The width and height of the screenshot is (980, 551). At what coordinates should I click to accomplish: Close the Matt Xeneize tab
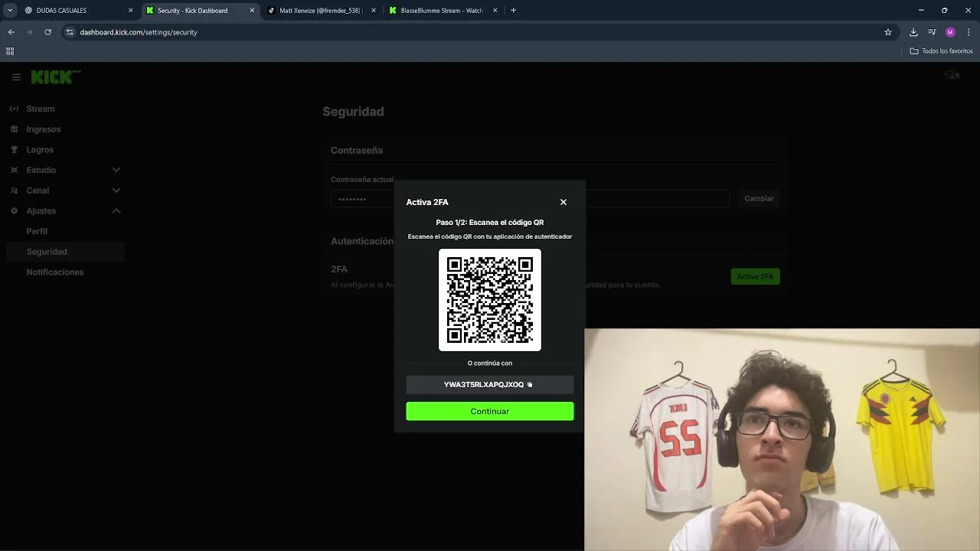tap(374, 11)
